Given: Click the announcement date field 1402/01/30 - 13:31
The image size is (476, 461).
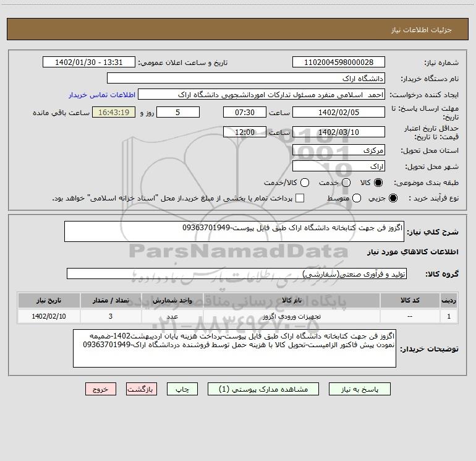Looking at the screenshot, I should tap(88, 62).
